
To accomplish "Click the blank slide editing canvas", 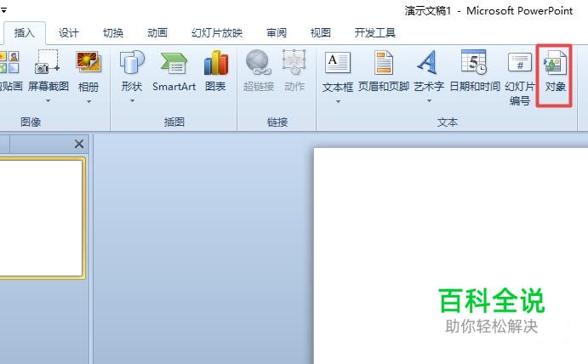I will point(451,256).
